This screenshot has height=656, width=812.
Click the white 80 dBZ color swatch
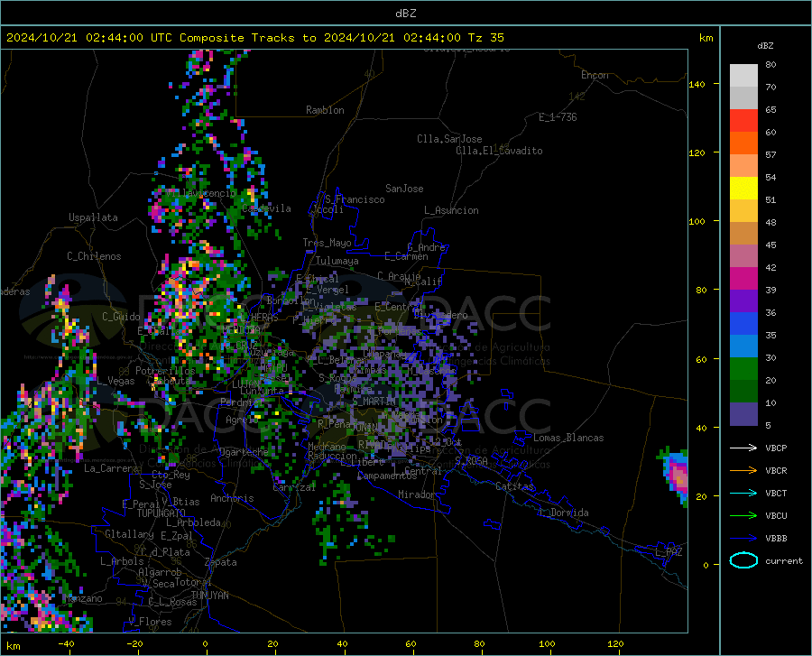(x=743, y=76)
